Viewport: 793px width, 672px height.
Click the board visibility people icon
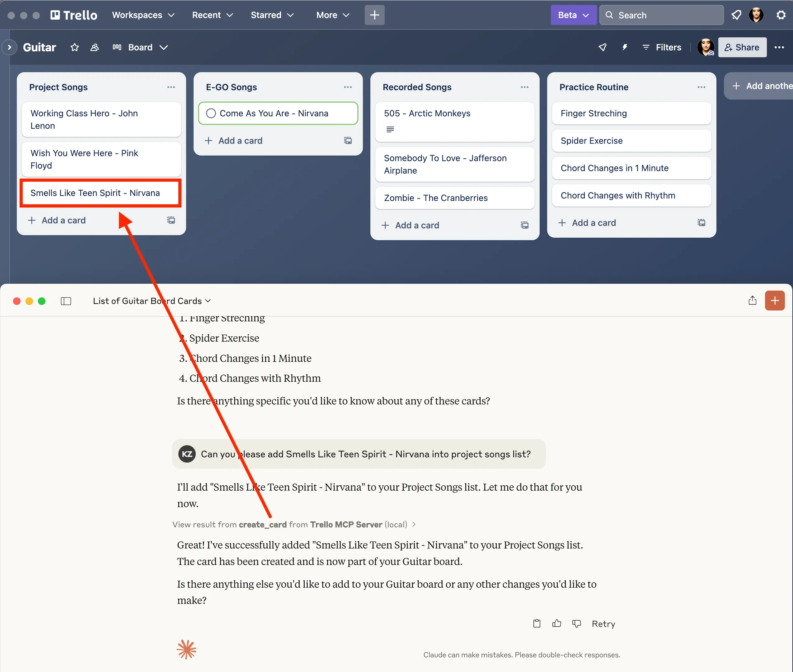[95, 47]
